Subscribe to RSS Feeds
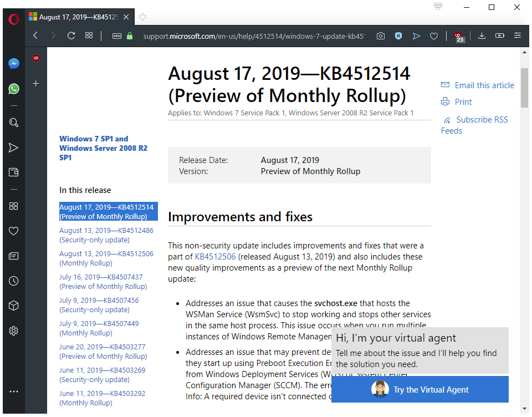 pyautogui.click(x=475, y=125)
